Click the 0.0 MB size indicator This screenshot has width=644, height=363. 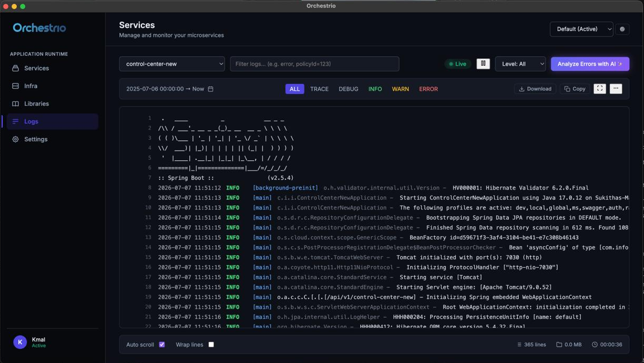click(x=569, y=345)
